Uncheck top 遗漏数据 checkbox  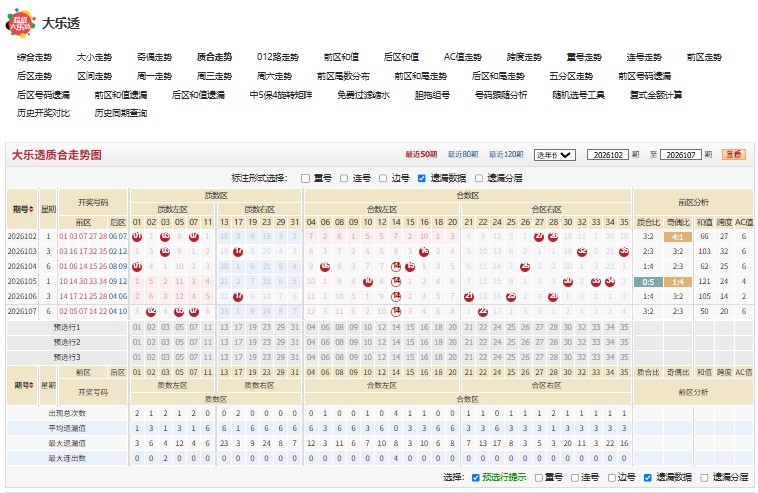tap(422, 178)
